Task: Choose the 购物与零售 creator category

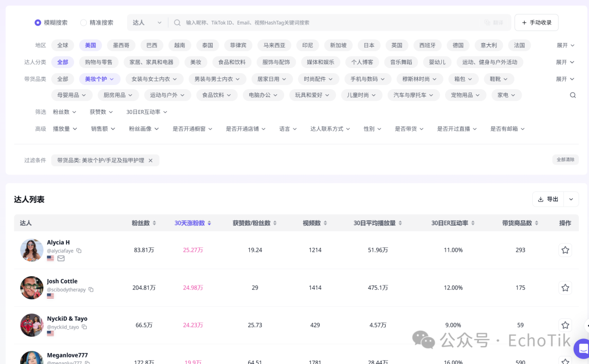Action: (99, 62)
